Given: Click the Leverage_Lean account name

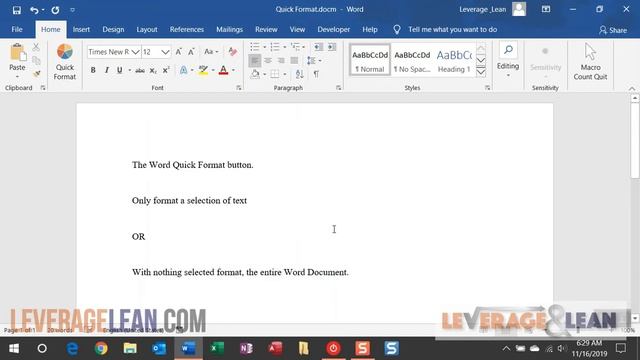Looking at the screenshot, I should (x=482, y=9).
